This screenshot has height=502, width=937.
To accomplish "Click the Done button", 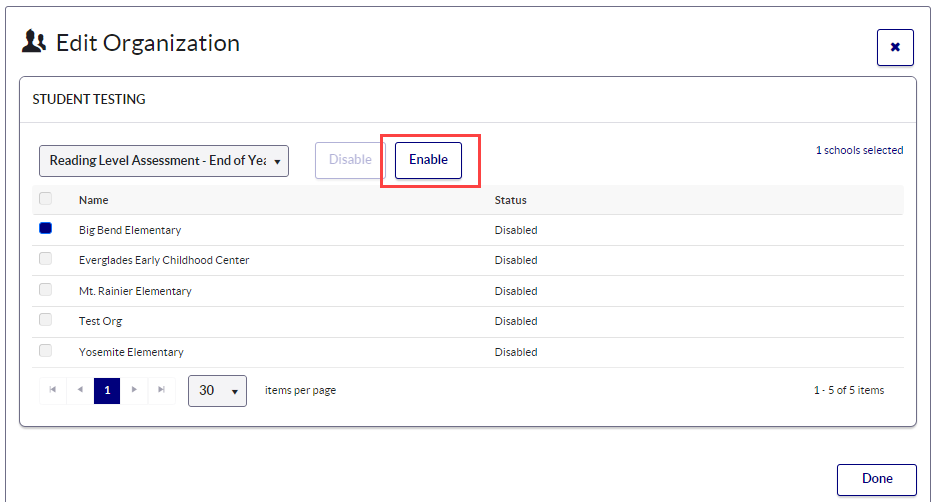I will click(876, 479).
